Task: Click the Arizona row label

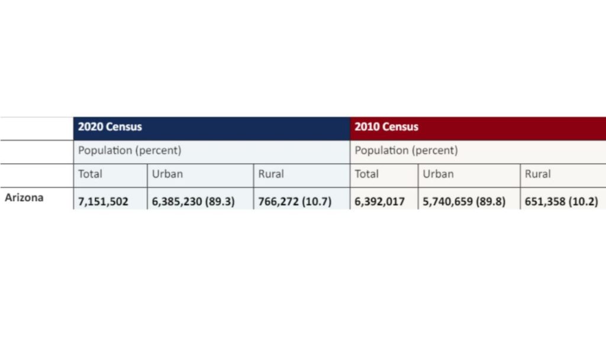Action: tap(24, 198)
